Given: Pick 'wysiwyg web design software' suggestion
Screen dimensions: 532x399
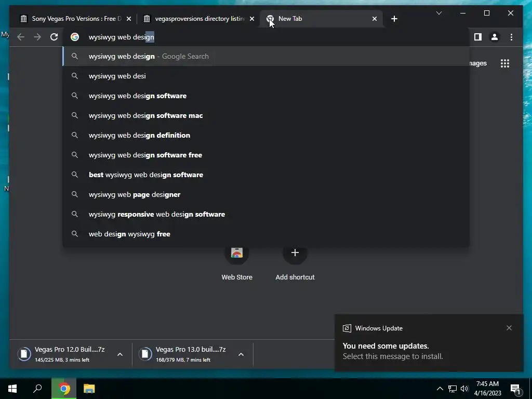Looking at the screenshot, I should pos(267,96).
